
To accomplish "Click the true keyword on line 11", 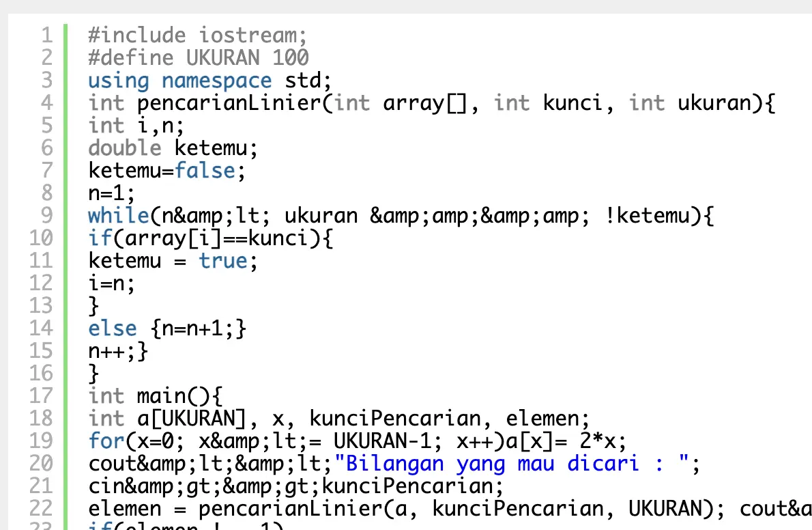I will (223, 261).
